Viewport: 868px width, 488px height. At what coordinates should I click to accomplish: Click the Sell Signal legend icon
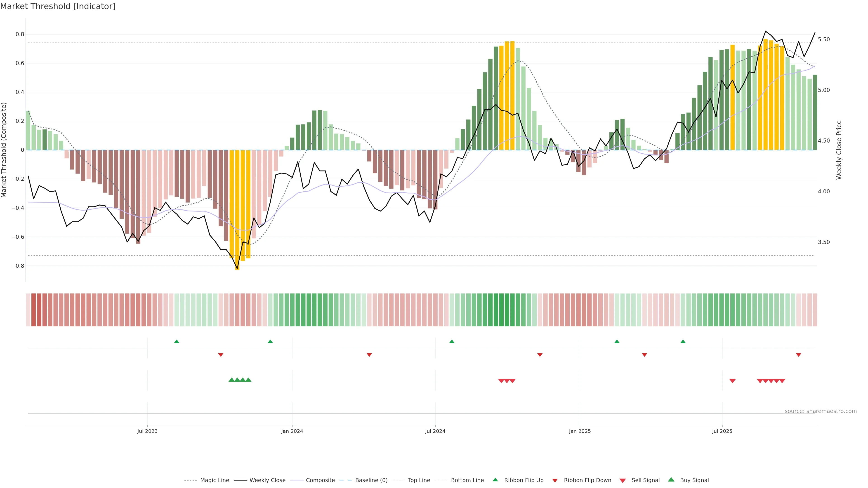point(622,481)
